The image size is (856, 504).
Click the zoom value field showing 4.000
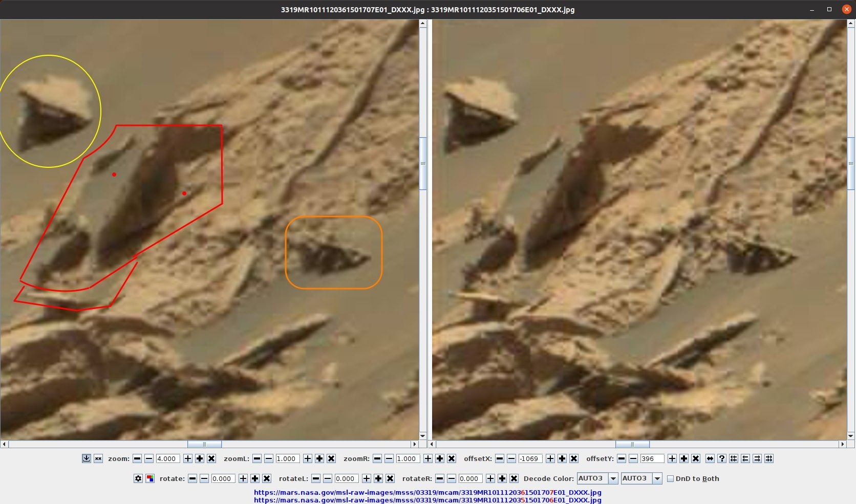[x=168, y=458]
